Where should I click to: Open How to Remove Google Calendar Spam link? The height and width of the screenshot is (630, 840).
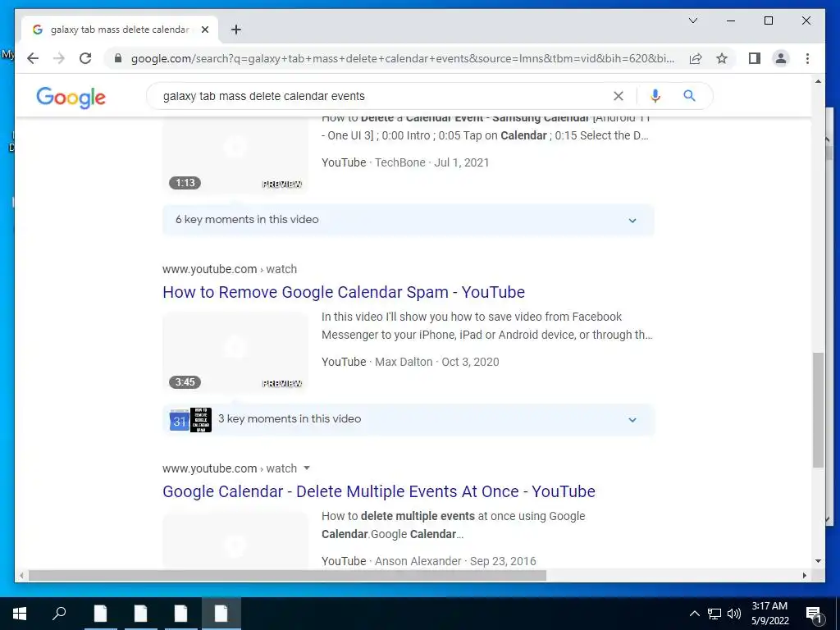[344, 292]
